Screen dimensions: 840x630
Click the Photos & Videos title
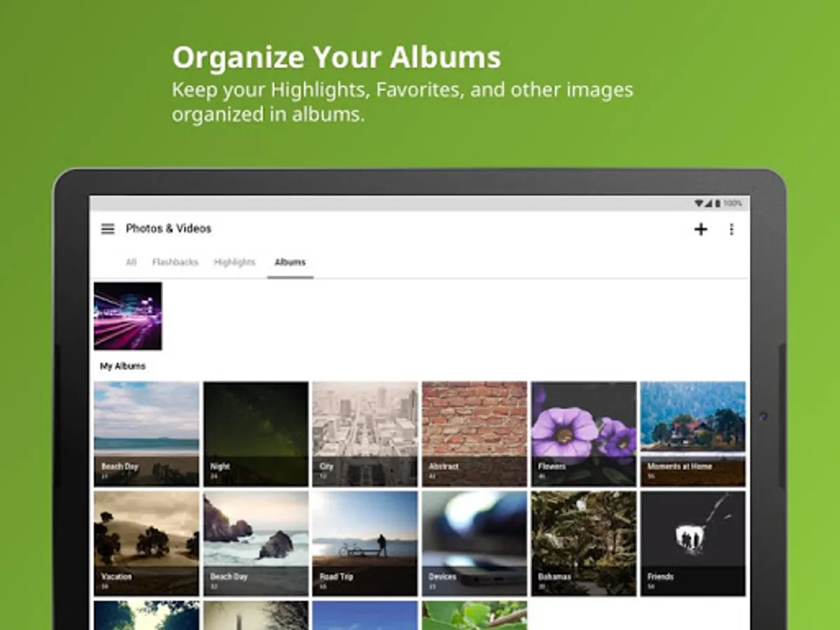tap(168, 228)
